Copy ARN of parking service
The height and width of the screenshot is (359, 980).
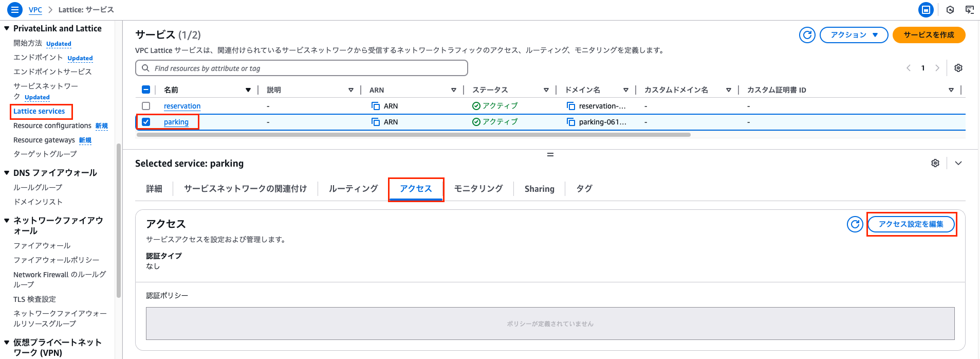(x=376, y=122)
